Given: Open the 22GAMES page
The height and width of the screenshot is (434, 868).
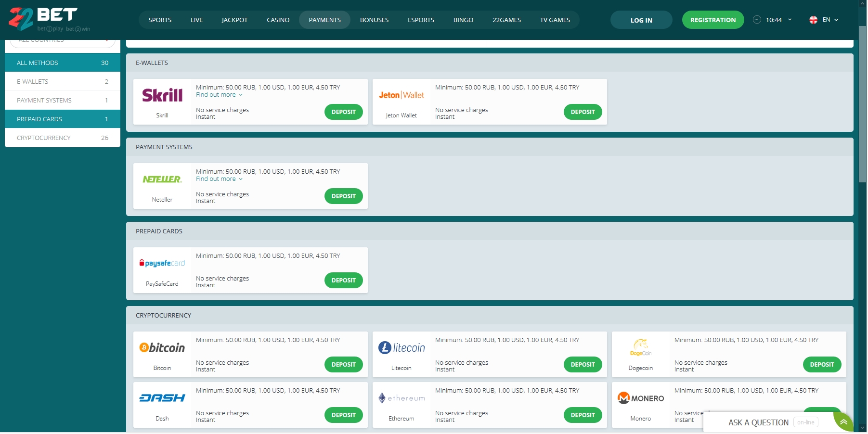Looking at the screenshot, I should [x=506, y=20].
